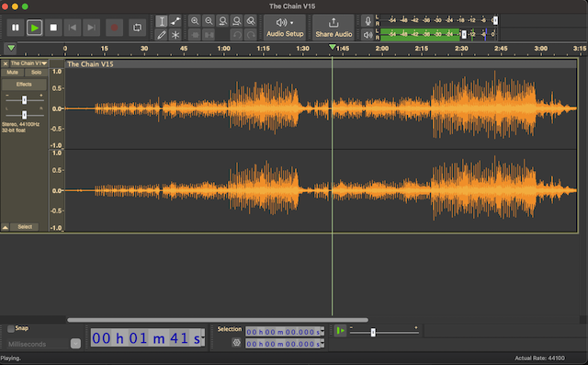Click the microphone record meter icon
The height and width of the screenshot is (365, 588).
pos(367,20)
